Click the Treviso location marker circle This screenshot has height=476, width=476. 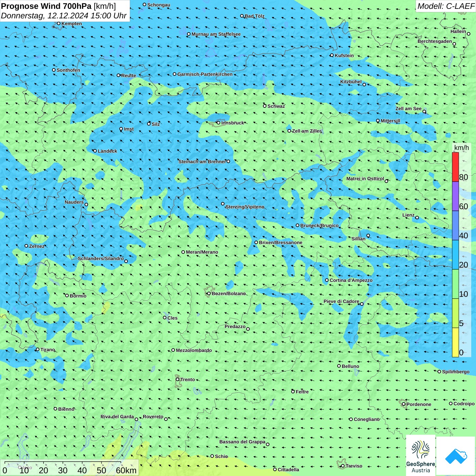(x=343, y=466)
